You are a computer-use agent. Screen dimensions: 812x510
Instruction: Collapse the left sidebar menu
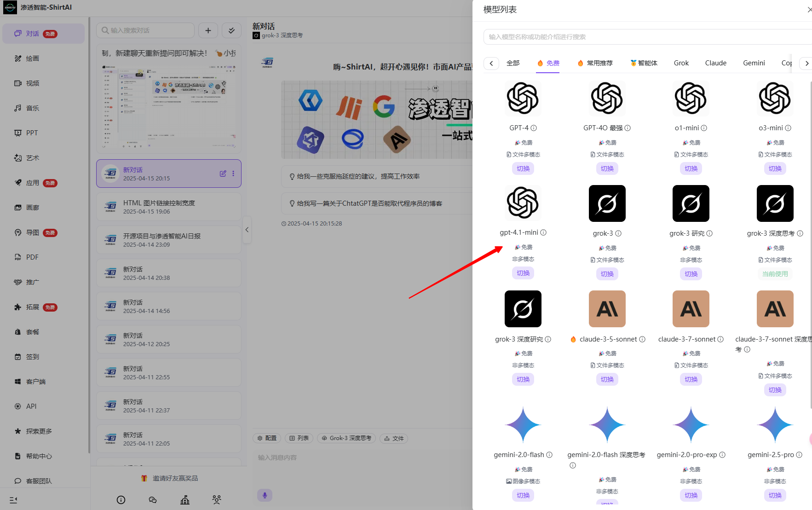click(13, 500)
